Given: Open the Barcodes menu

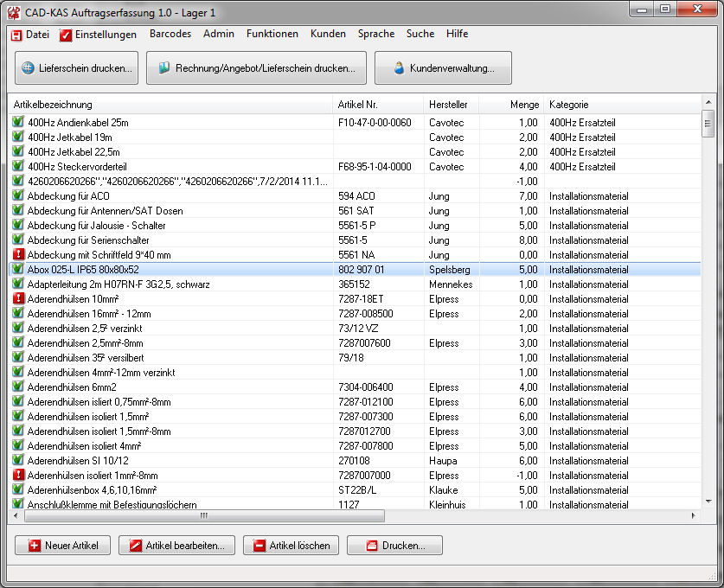Looking at the screenshot, I should click(170, 35).
